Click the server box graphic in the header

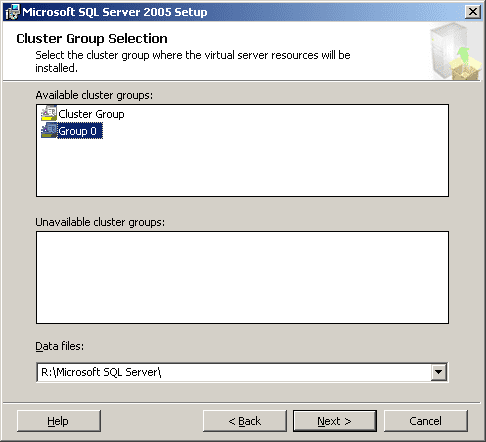455,51
